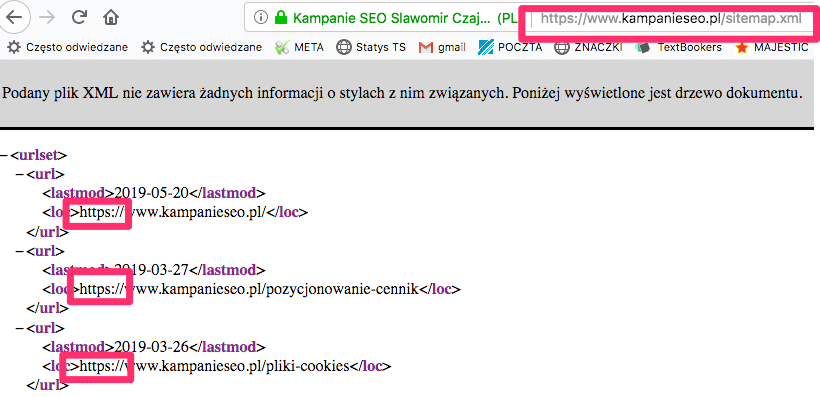Collapse url node dated 2019-03-26
This screenshot has width=820, height=397.
pos(20,328)
